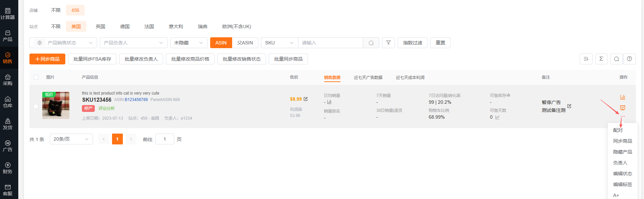Open the 20条/页 page size dropdown

[x=71, y=139]
